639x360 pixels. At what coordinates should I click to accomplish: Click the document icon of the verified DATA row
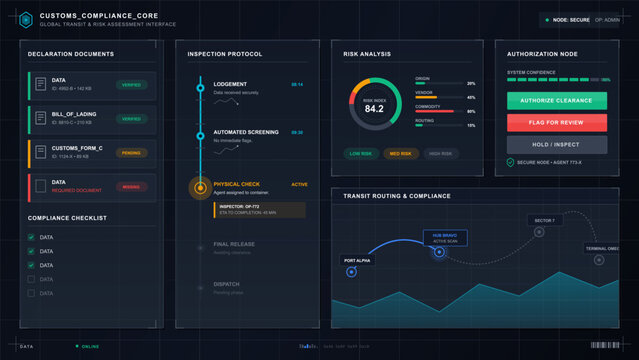point(40,84)
